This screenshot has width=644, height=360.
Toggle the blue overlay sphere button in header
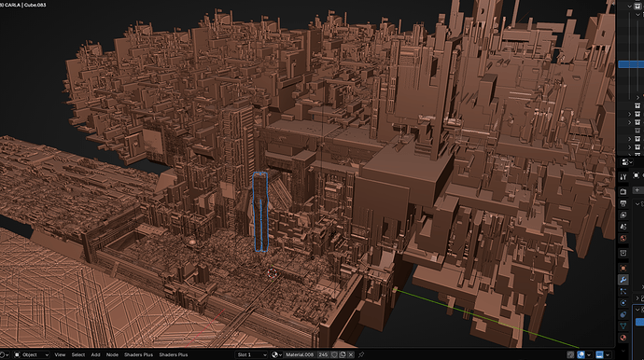point(581,354)
